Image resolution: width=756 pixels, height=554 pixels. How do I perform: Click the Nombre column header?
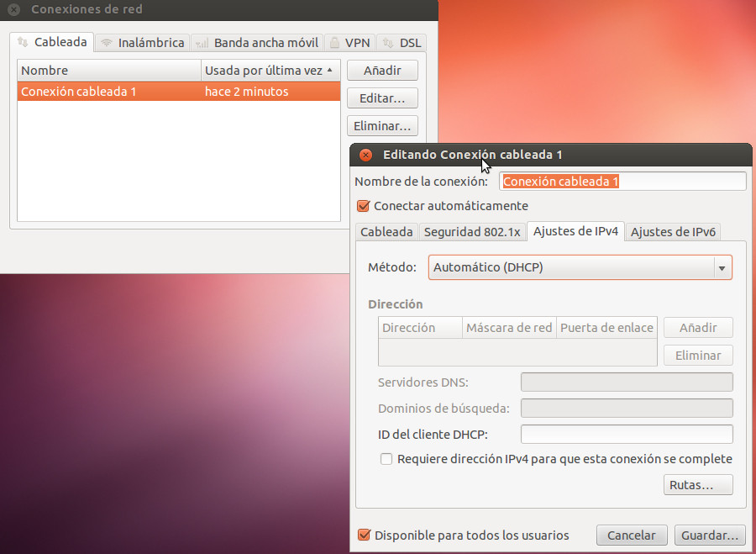coord(108,71)
